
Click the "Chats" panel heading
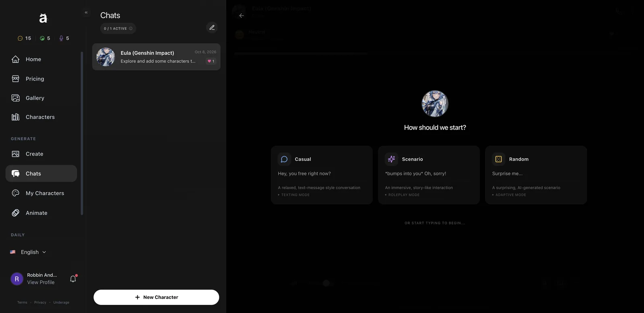pyautogui.click(x=110, y=15)
